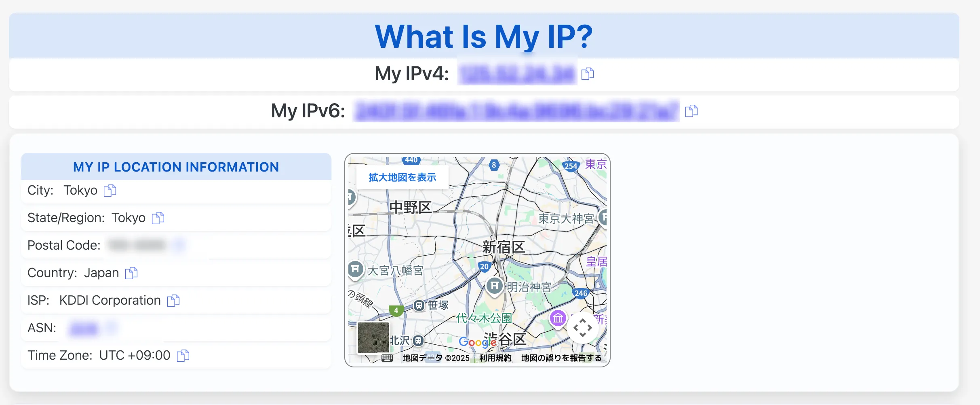Screen dimensions: 980x405
Task: Report a map error via 地図の誤りを報告する
Action: (x=561, y=358)
